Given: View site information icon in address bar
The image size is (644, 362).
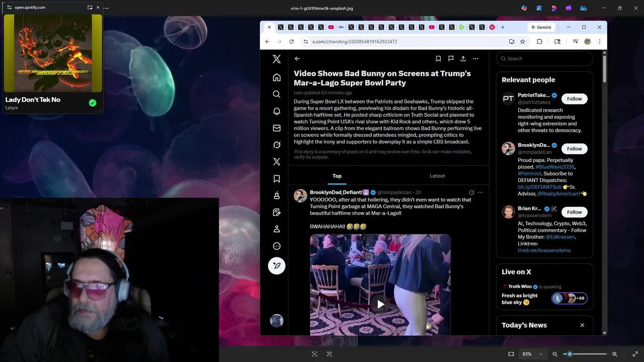Looking at the screenshot, I should tap(305, 42).
